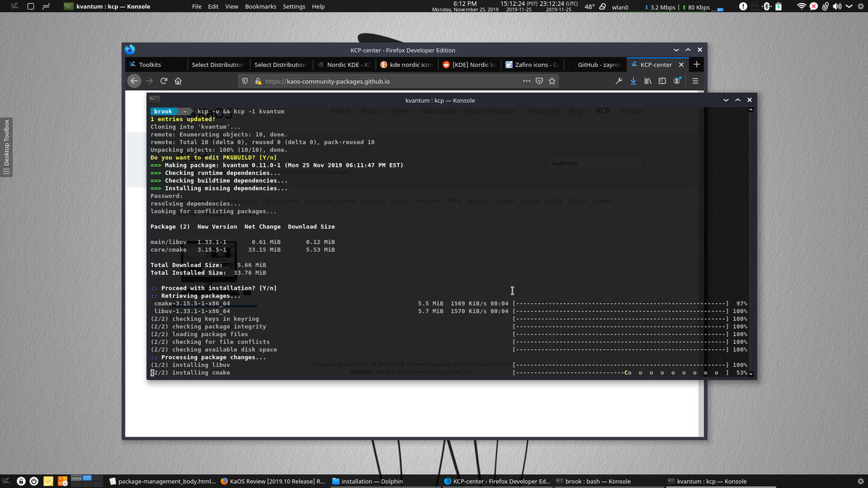Click 'Proceed with installation? [Y/n]' line
The image size is (868, 488).
coord(213,288)
